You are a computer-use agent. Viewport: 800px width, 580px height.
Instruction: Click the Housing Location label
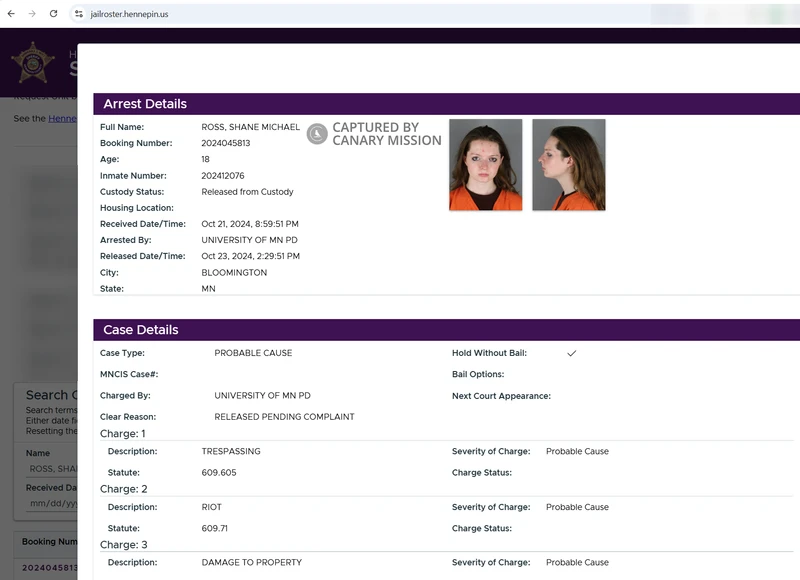[x=137, y=208]
